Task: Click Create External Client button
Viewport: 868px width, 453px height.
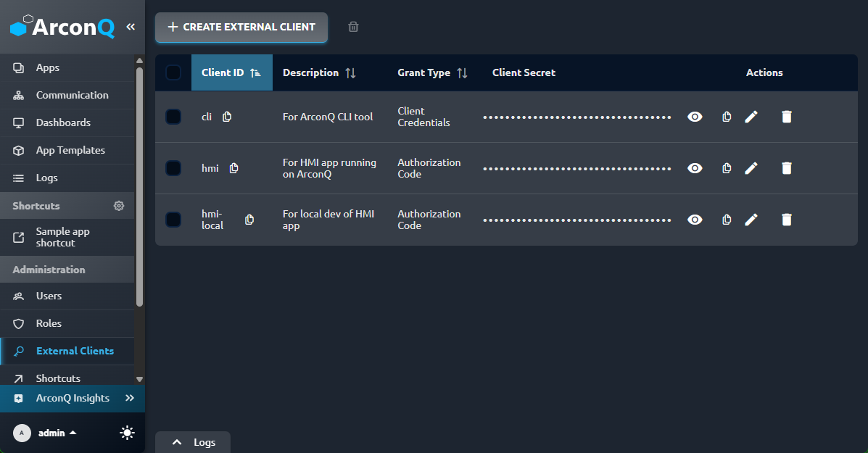Action: click(x=241, y=27)
